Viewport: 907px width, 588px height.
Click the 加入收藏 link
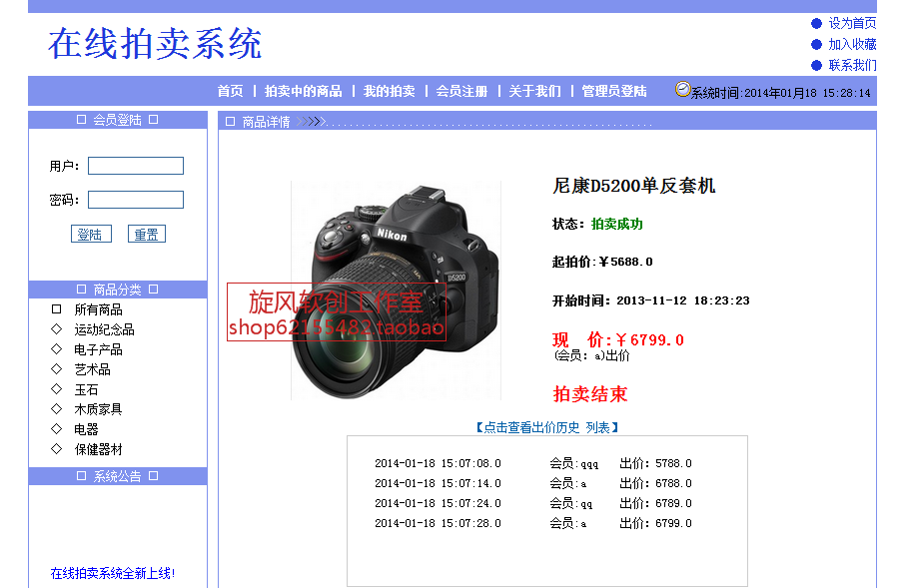(852, 44)
